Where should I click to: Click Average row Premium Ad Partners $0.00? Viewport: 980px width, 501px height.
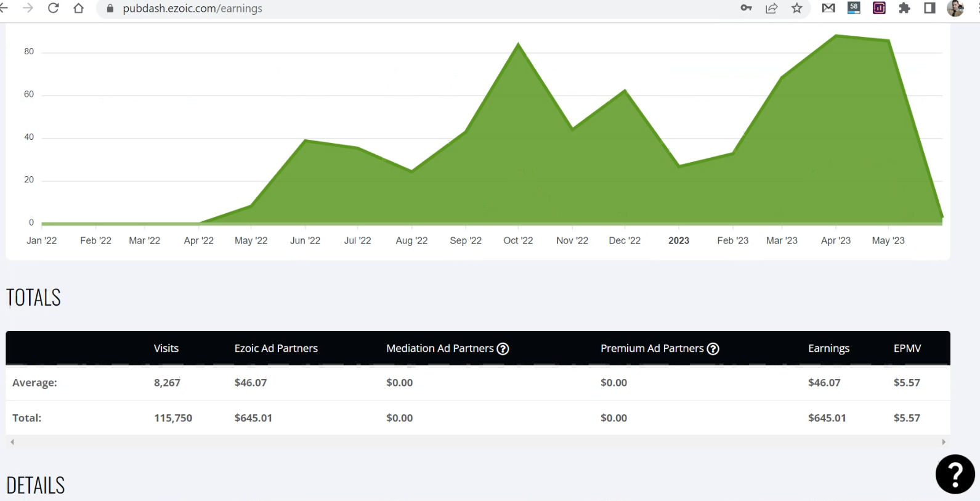coord(614,383)
